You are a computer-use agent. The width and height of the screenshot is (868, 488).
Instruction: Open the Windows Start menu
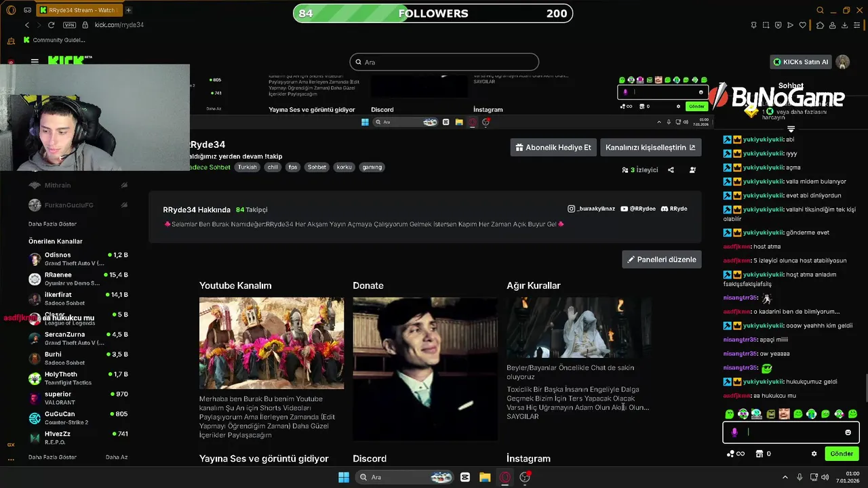coord(344,477)
